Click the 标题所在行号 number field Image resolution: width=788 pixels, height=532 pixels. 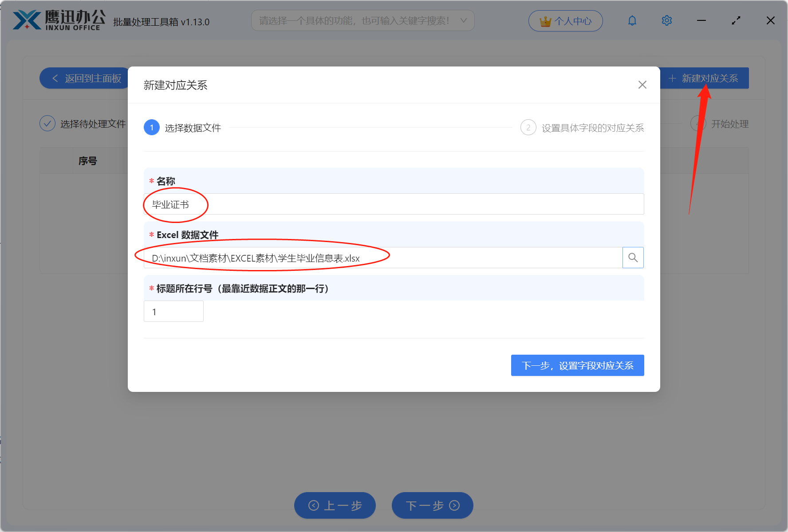pyautogui.click(x=173, y=311)
